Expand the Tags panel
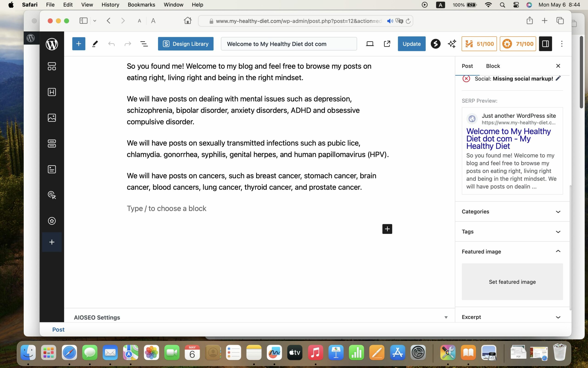 512,231
